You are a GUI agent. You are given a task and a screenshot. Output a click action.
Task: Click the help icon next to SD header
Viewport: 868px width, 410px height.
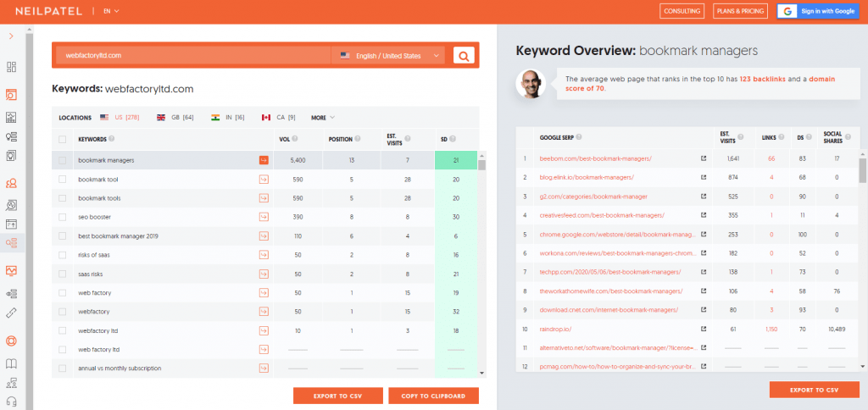coord(453,139)
